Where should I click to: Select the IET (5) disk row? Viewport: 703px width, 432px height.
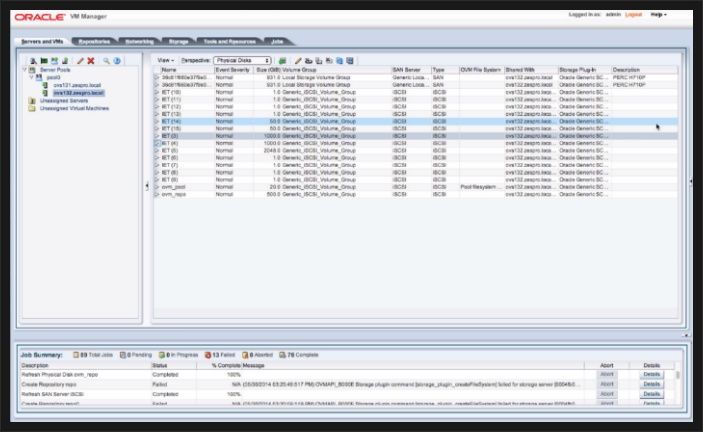415,151
